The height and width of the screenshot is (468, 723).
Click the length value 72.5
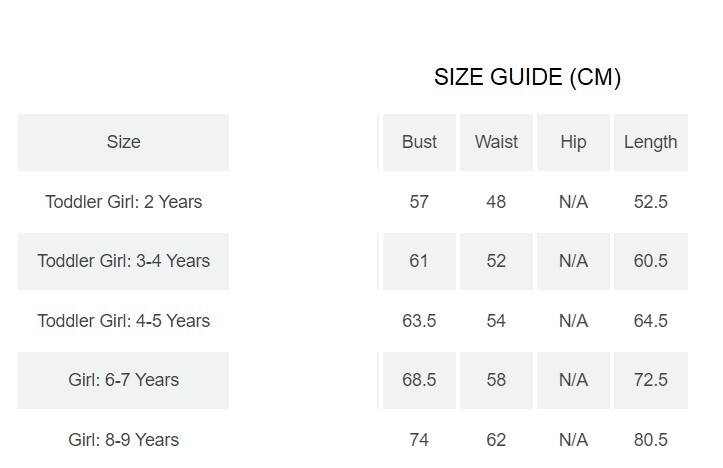pos(650,380)
